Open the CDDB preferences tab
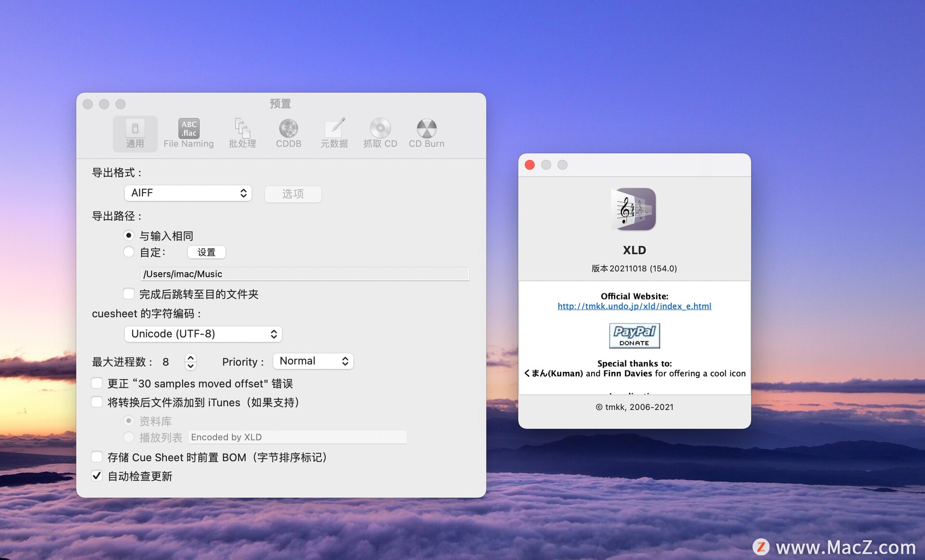 (x=289, y=133)
